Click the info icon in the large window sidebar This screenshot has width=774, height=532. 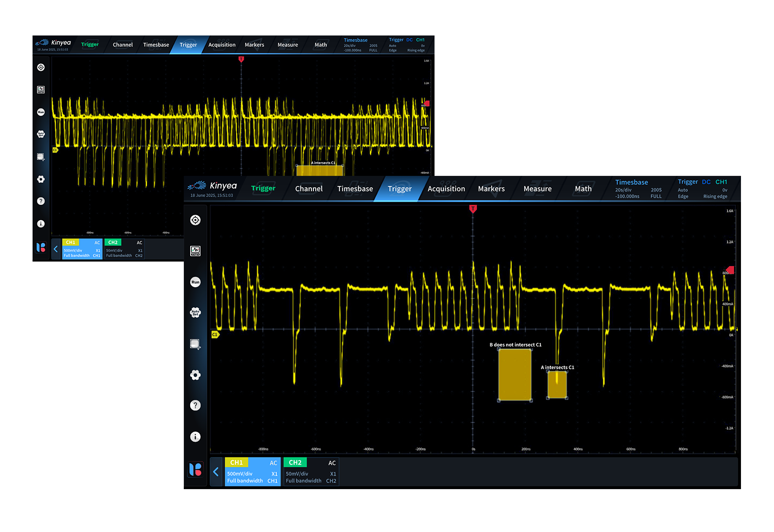click(x=196, y=436)
